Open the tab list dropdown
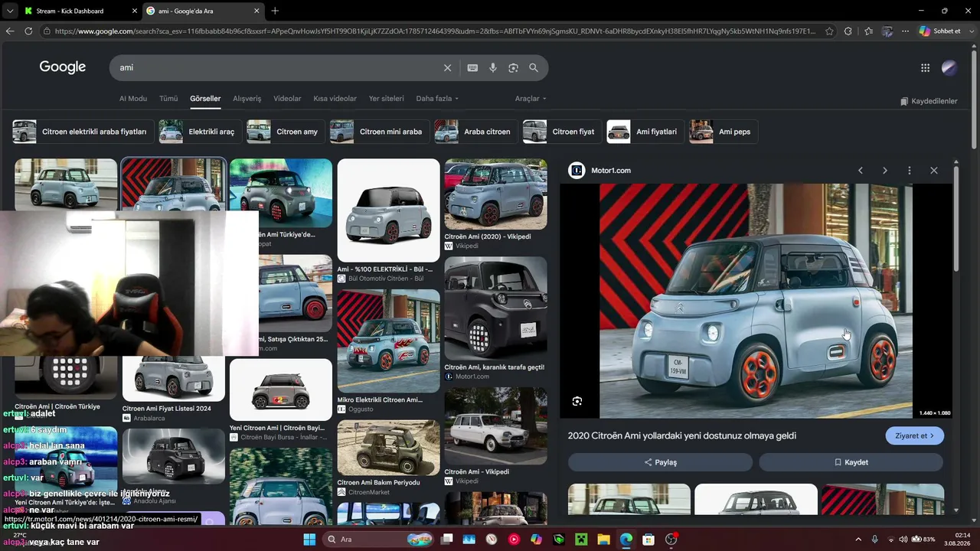980x551 pixels. click(x=9, y=11)
